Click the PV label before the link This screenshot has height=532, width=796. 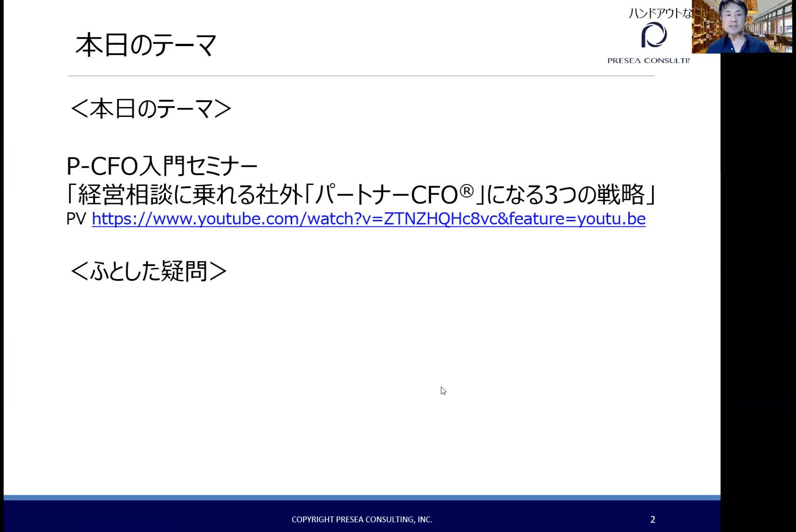(x=76, y=219)
